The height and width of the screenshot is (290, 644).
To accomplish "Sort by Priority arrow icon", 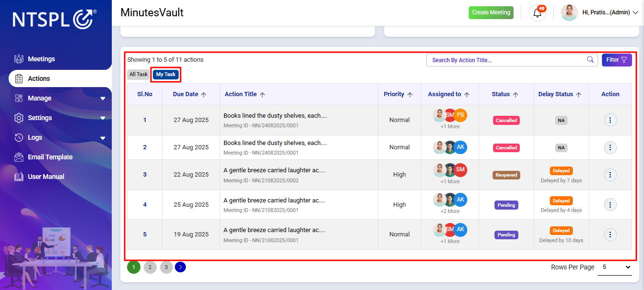I will pyautogui.click(x=410, y=95).
